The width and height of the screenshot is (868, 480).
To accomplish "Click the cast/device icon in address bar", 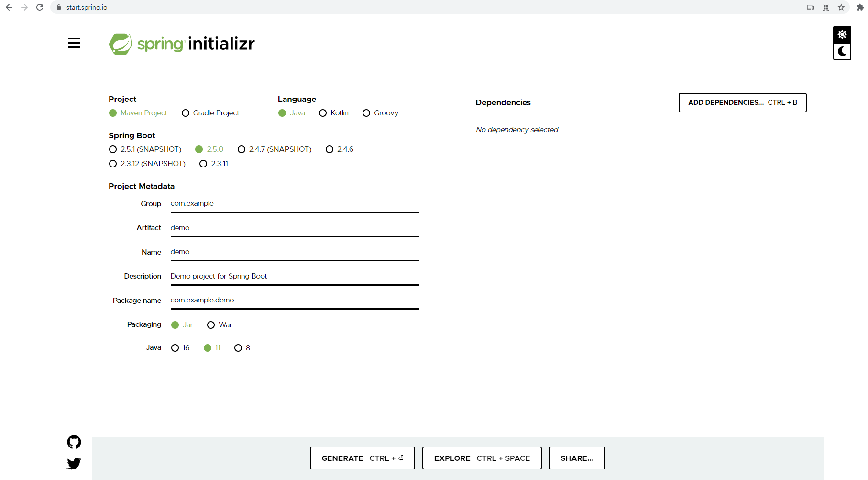I will pos(810,7).
